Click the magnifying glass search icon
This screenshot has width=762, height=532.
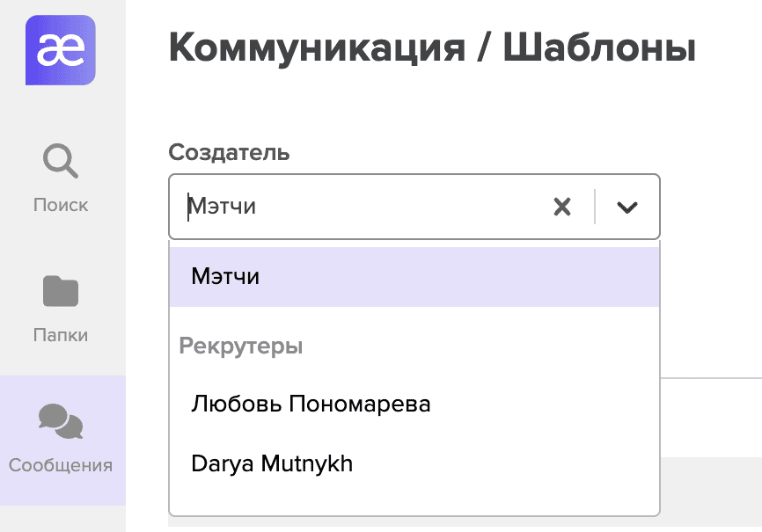61,161
